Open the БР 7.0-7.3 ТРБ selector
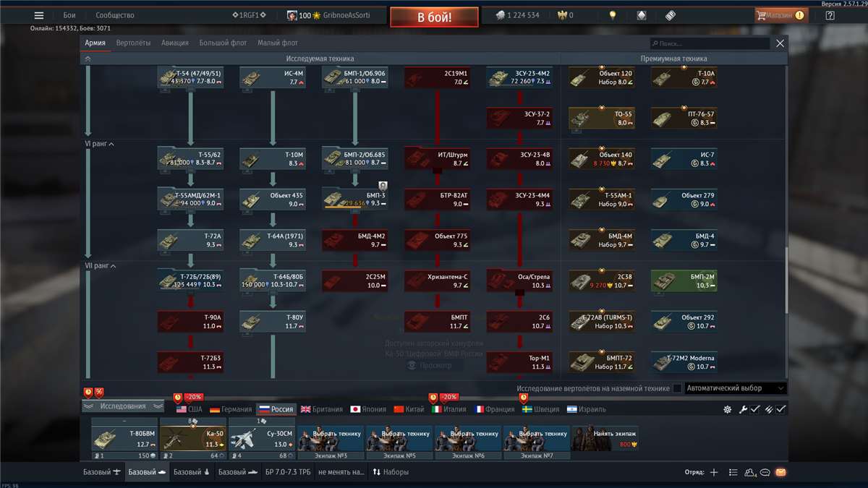The height and width of the screenshot is (488, 868). click(x=289, y=472)
